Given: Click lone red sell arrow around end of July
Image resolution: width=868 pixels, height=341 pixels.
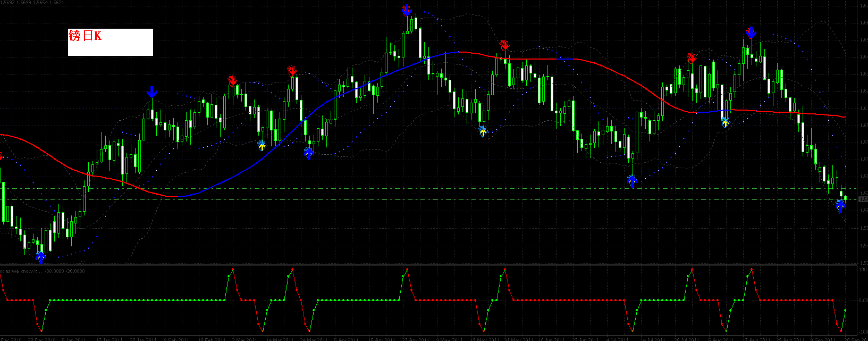Looking at the screenshot, I should [x=692, y=57].
